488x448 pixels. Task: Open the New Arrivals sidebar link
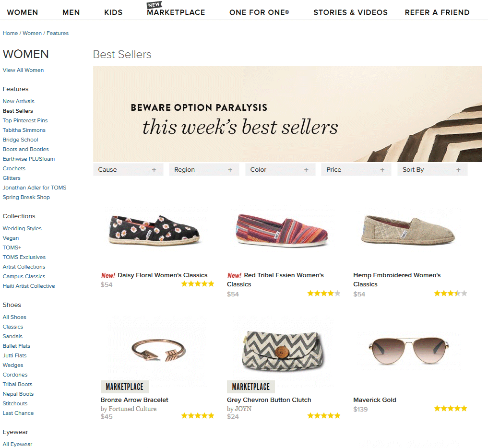[19, 101]
